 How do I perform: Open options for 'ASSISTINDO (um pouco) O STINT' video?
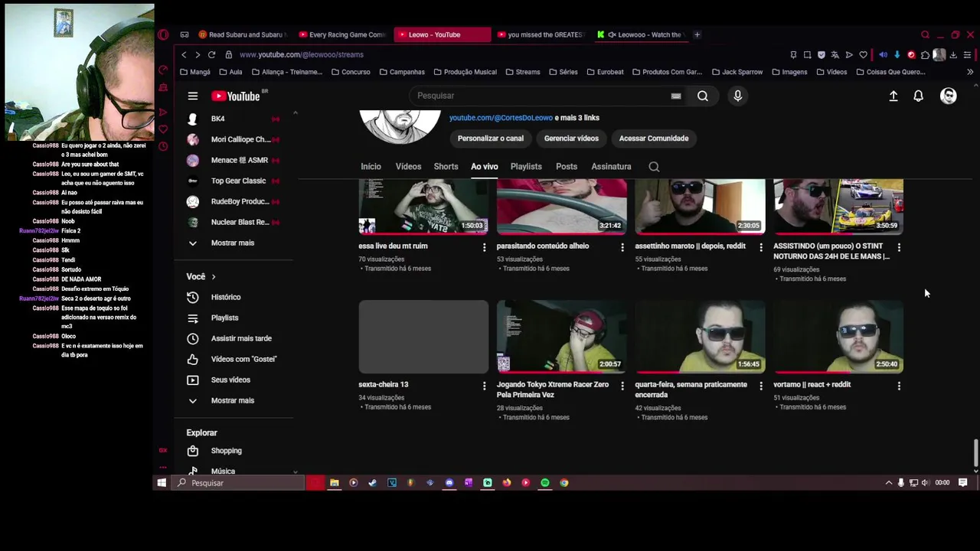tap(899, 247)
